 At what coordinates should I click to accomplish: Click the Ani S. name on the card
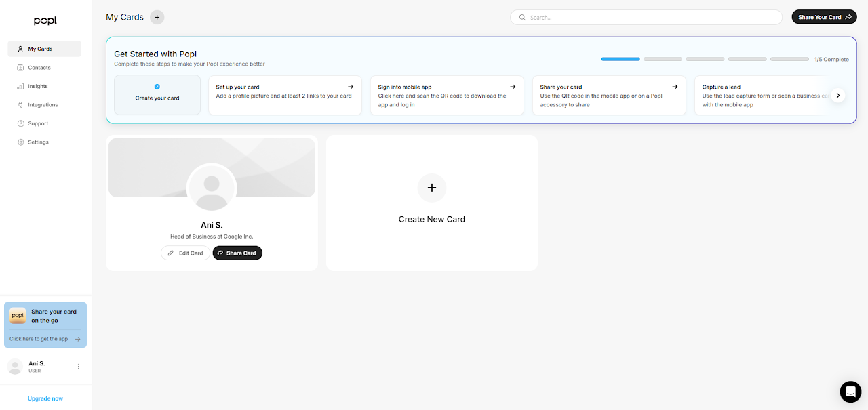(212, 225)
